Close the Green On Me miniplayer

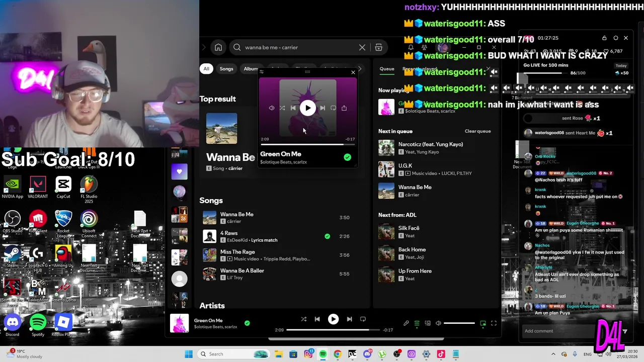tap(353, 72)
